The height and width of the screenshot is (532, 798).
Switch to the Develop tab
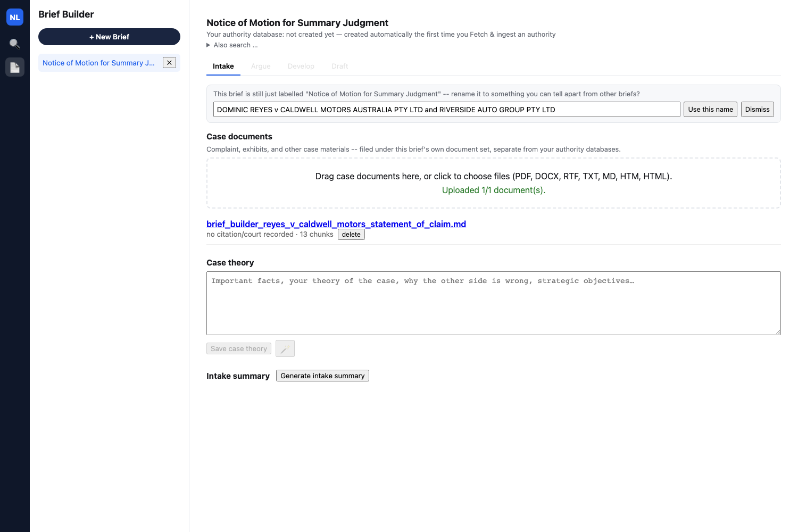pyautogui.click(x=301, y=66)
